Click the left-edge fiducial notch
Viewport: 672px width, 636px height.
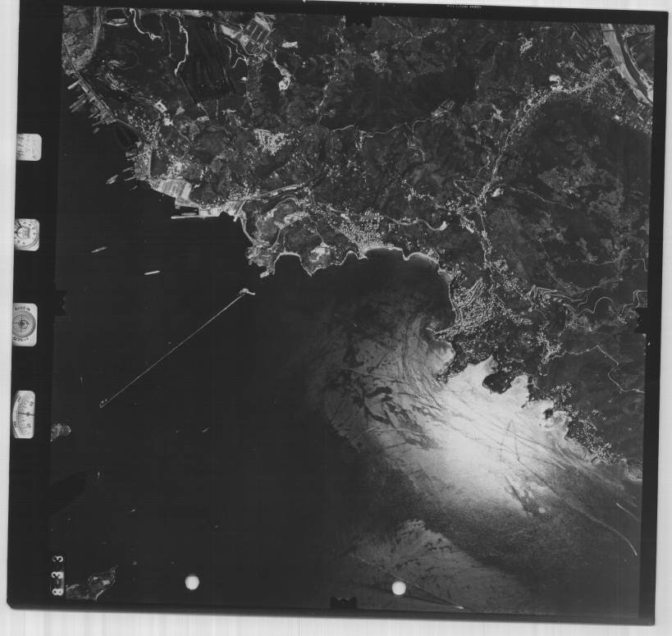[x=59, y=300]
